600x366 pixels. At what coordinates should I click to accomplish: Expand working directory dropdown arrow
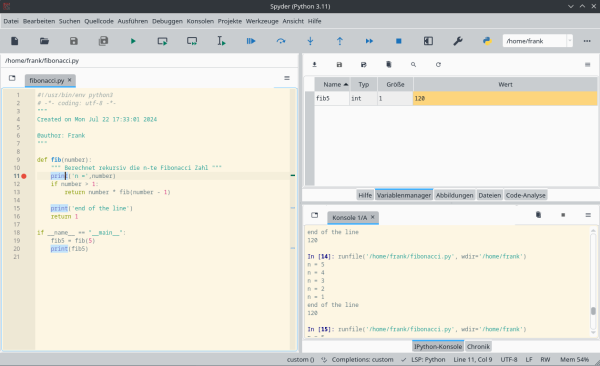tap(570, 41)
